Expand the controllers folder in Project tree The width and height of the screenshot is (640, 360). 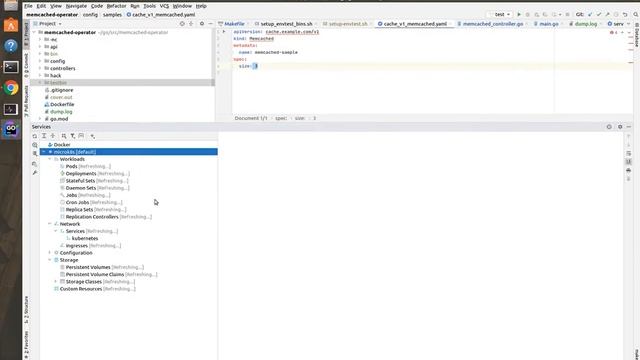[x=40, y=68]
